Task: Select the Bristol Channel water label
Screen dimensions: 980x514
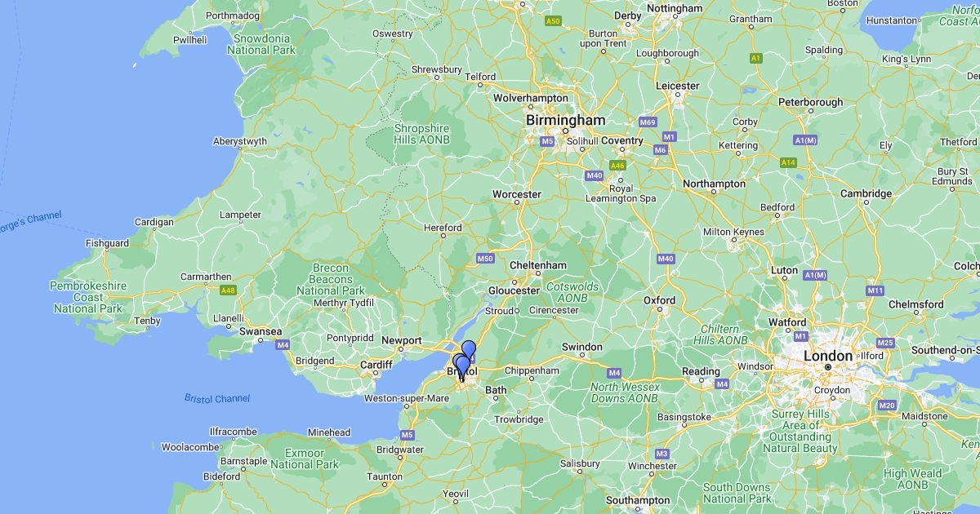Action: coord(217,398)
